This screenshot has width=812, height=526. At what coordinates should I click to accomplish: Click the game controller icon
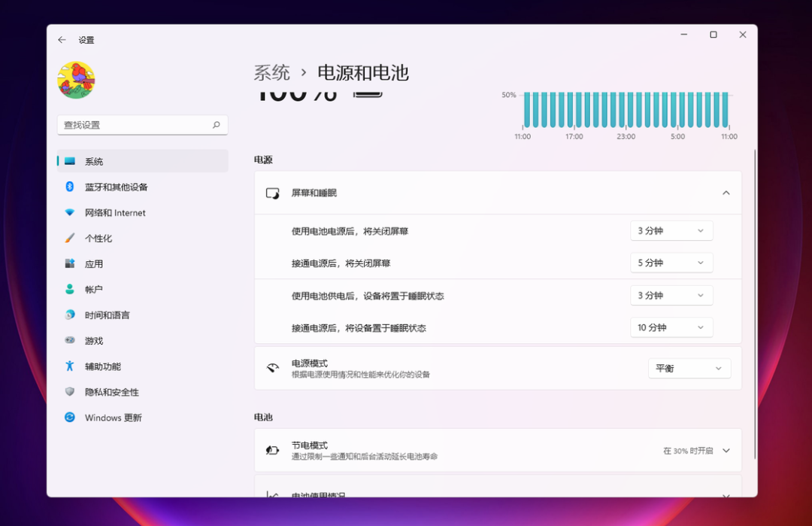(70, 340)
